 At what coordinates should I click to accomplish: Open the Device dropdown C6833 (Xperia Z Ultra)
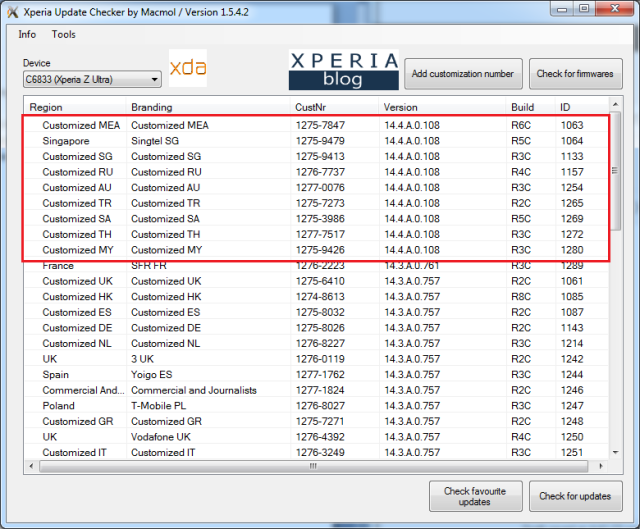tap(92, 79)
